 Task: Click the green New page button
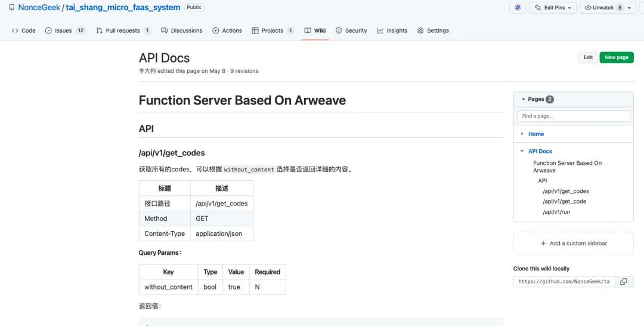617,57
